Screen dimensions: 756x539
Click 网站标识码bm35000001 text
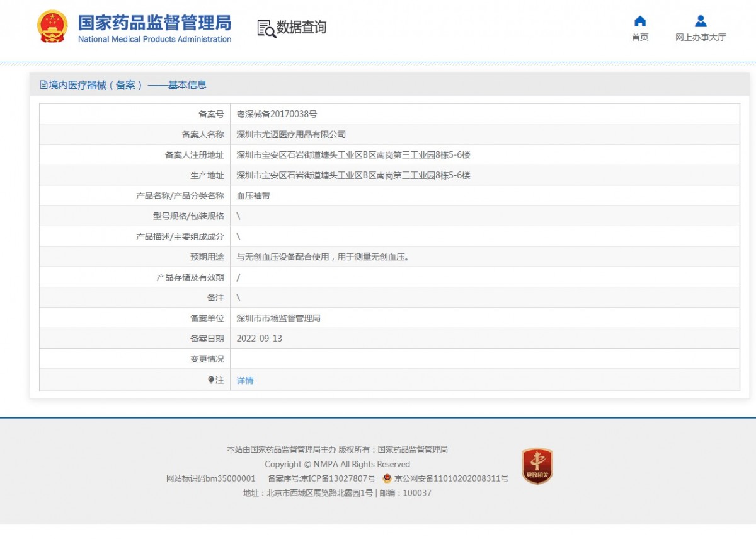point(211,478)
